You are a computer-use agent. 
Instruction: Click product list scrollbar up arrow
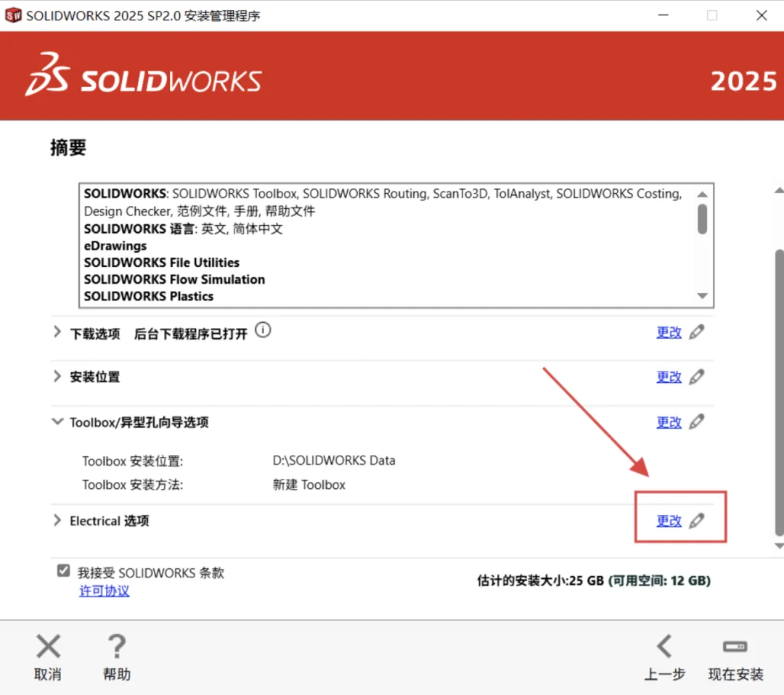point(703,194)
